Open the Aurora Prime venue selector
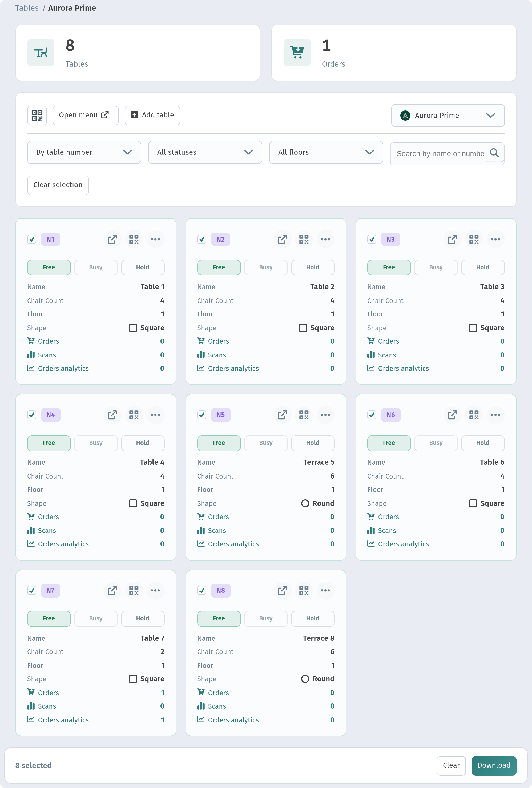The height and width of the screenshot is (788, 532). pos(448,116)
